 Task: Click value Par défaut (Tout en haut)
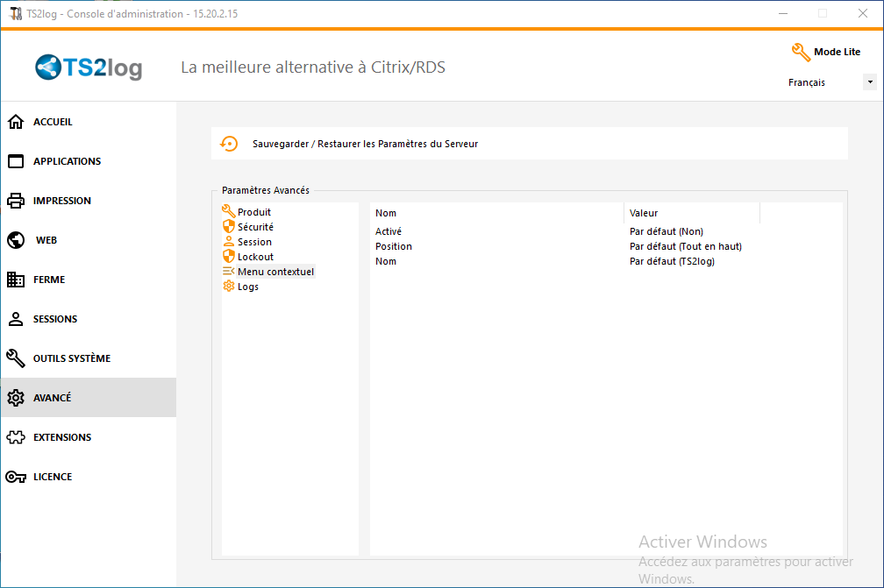(686, 246)
